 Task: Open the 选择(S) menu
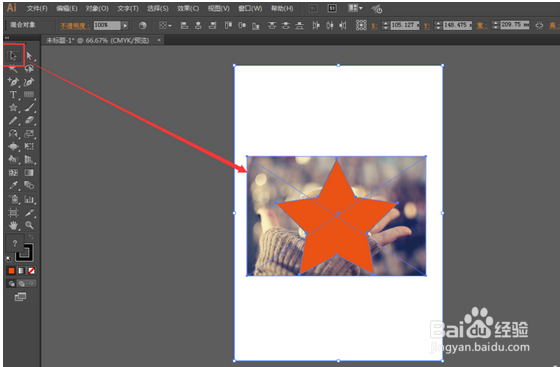click(x=158, y=8)
